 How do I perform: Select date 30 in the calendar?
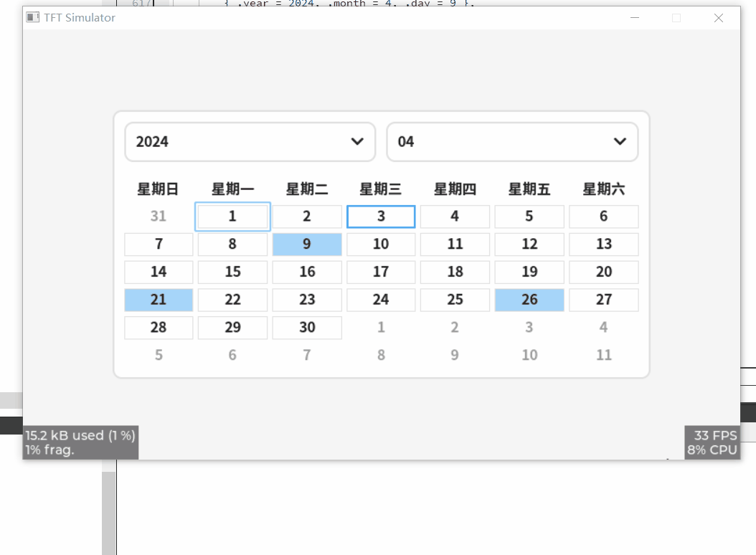tap(306, 327)
